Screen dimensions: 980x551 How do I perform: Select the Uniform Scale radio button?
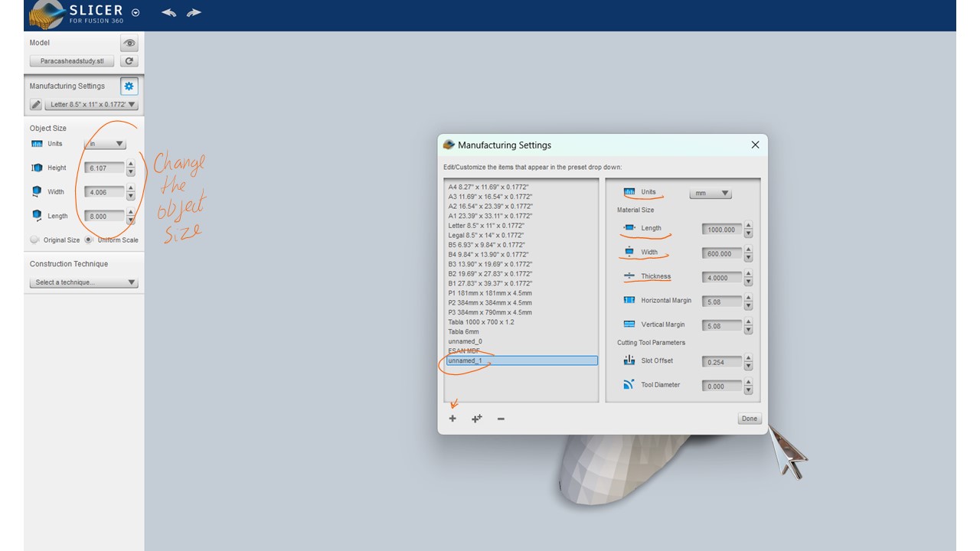point(89,240)
